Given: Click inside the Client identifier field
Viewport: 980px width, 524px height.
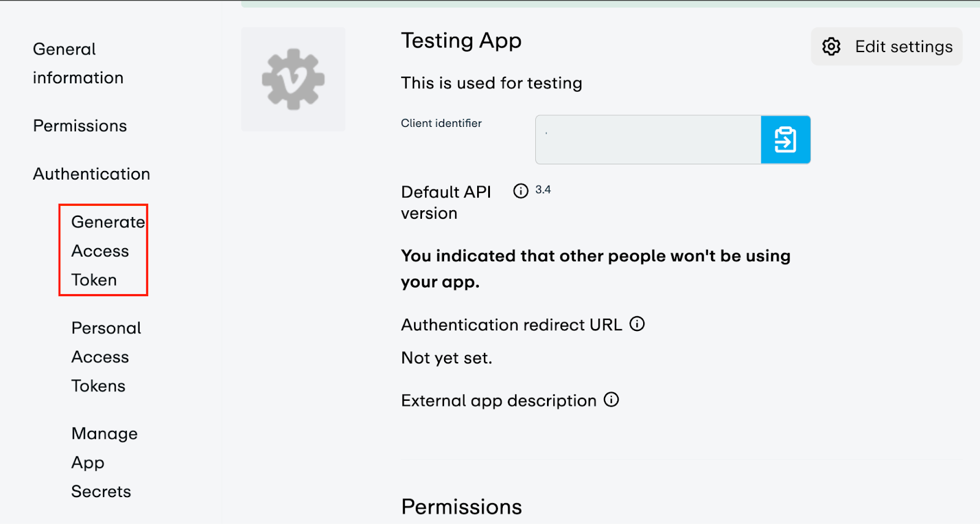Looking at the screenshot, I should [648, 140].
